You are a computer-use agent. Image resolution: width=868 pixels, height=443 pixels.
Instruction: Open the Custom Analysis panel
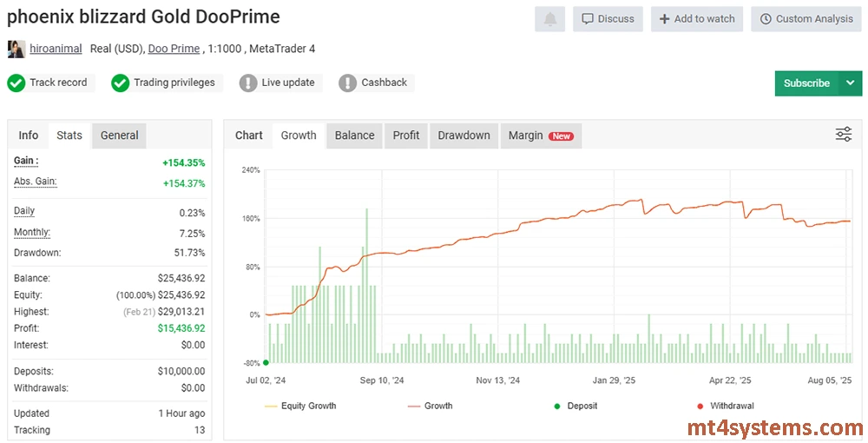pos(806,18)
